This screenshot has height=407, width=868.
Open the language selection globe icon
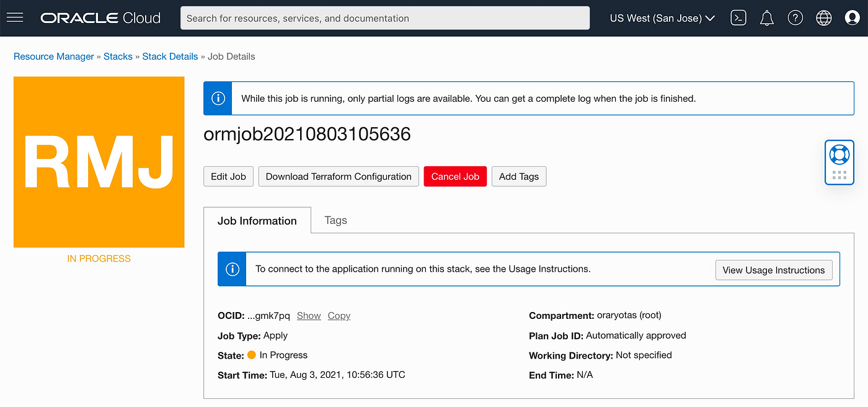click(x=823, y=17)
